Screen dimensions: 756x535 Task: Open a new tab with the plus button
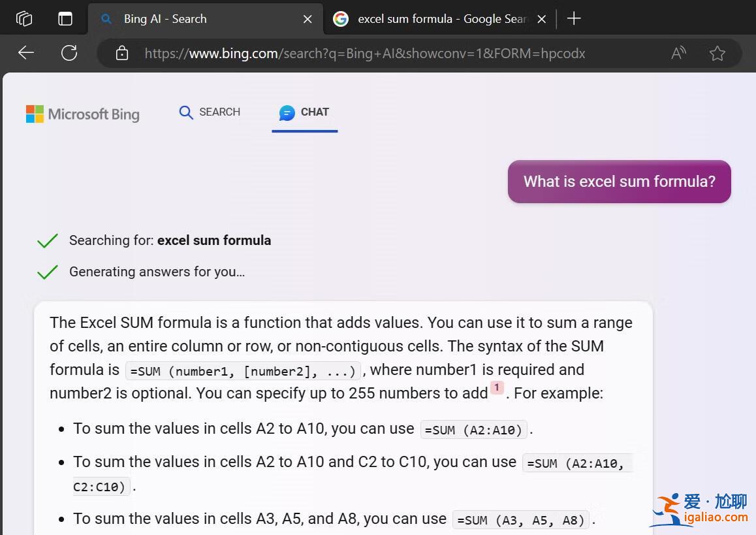click(x=573, y=18)
